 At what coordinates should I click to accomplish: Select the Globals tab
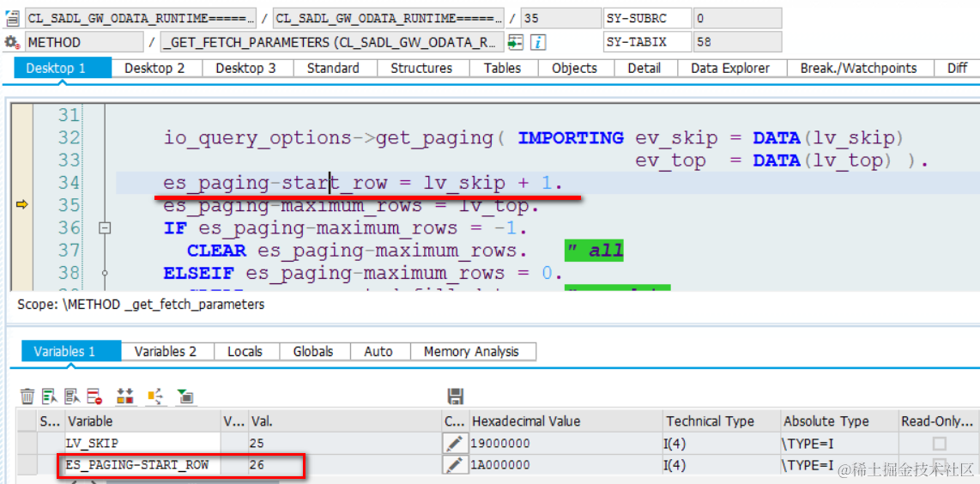[x=313, y=352]
